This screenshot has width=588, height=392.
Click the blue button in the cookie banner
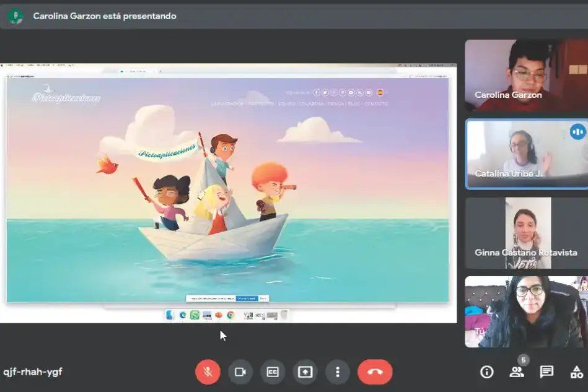click(247, 298)
